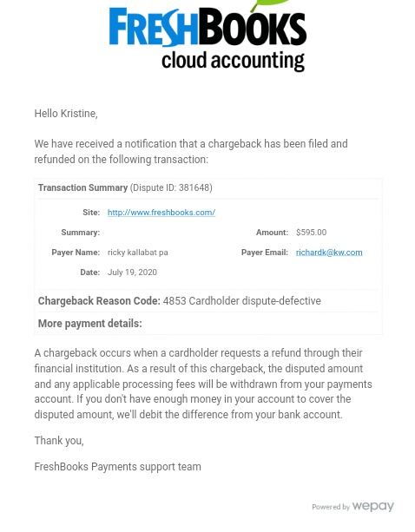Click the More payment details heading
415x532 pixels.
point(90,324)
